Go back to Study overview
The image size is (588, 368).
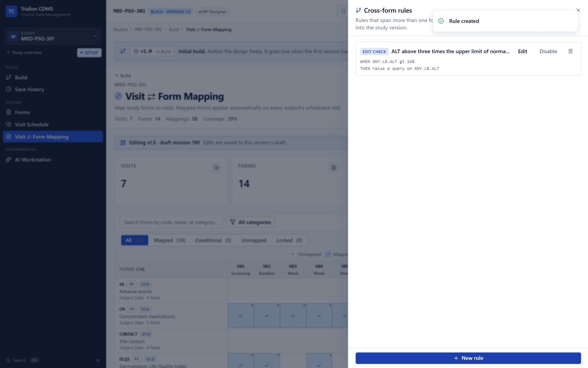point(24,52)
